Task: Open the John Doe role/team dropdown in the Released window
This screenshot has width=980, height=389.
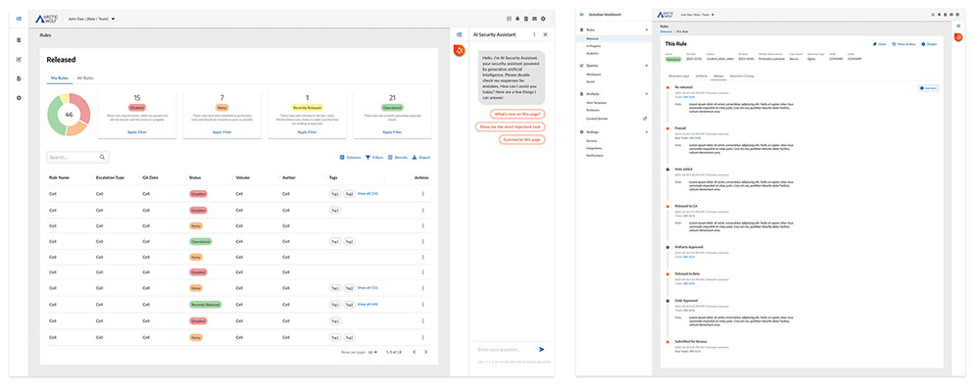Action: click(92, 19)
